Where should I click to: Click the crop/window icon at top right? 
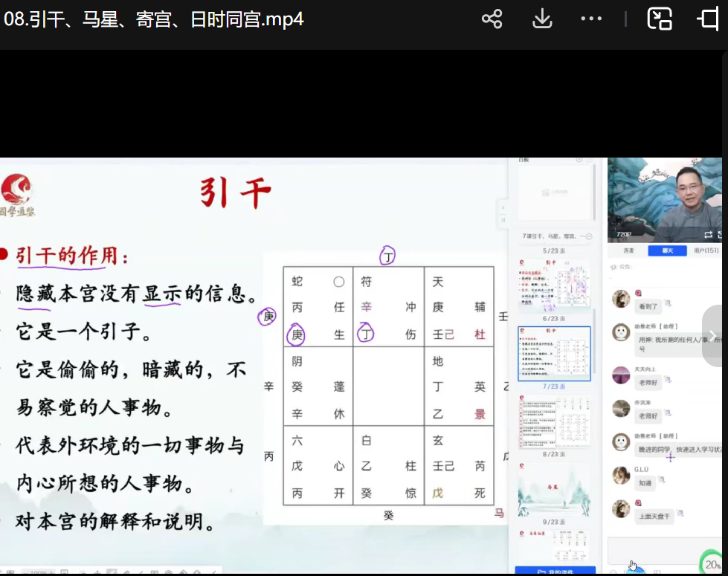coord(709,19)
